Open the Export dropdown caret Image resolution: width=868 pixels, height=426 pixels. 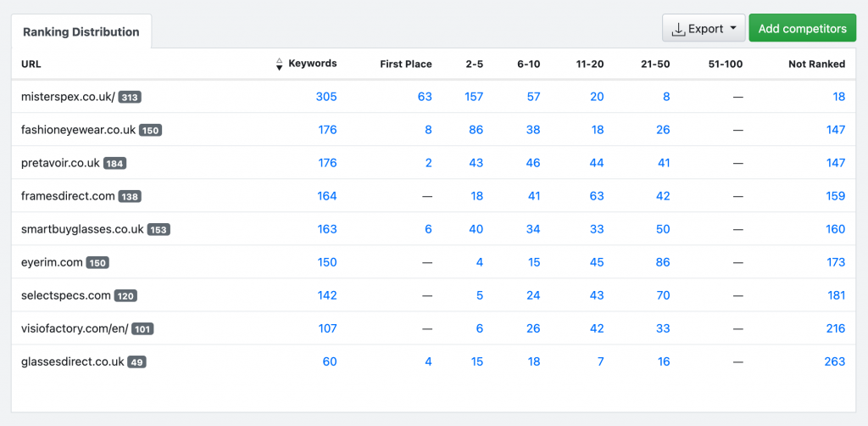click(x=733, y=28)
